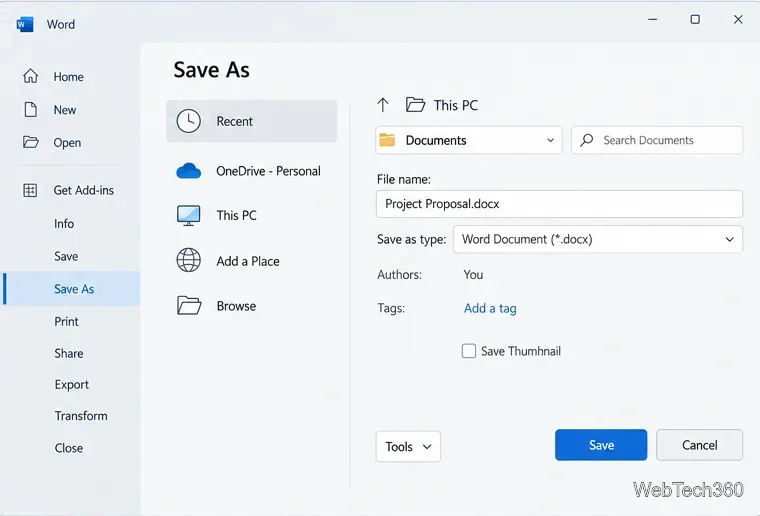760x516 pixels.
Task: Click the Get Add-ins grid icon
Action: pyautogui.click(x=30, y=190)
